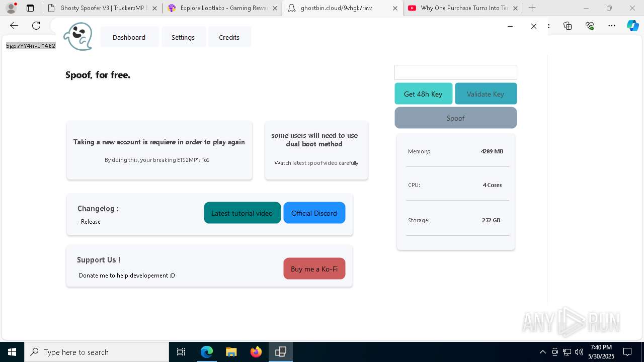Click the ghost logo icon
This screenshot has width=644, height=362.
(x=78, y=36)
